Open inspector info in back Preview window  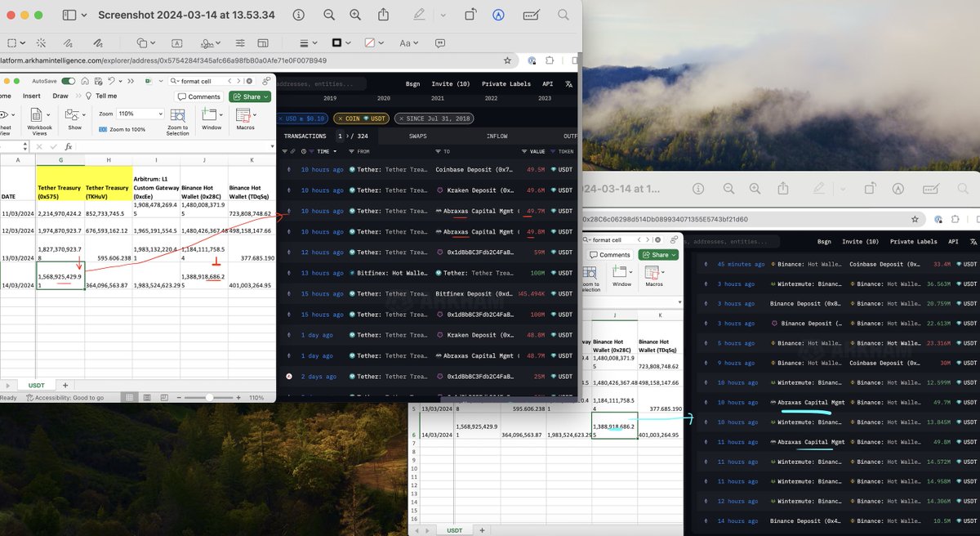click(x=697, y=189)
